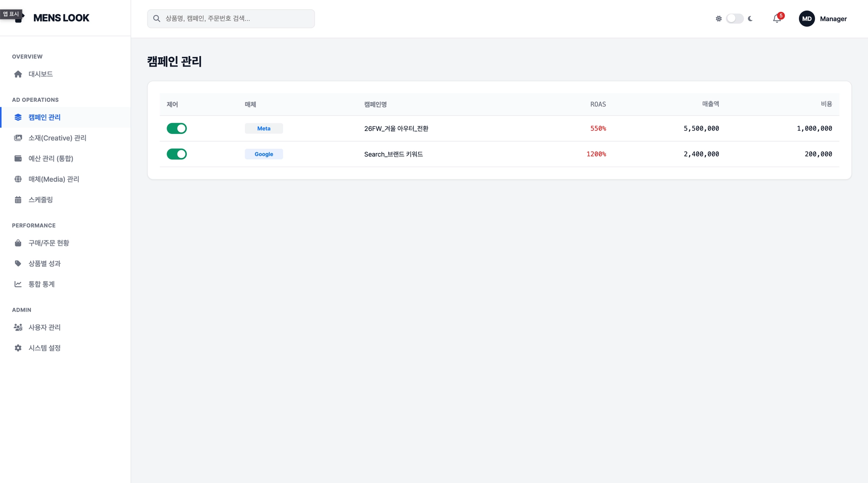Open the 캠페인 관리 menu item
Screen dimensions: 868x483
coord(45,117)
